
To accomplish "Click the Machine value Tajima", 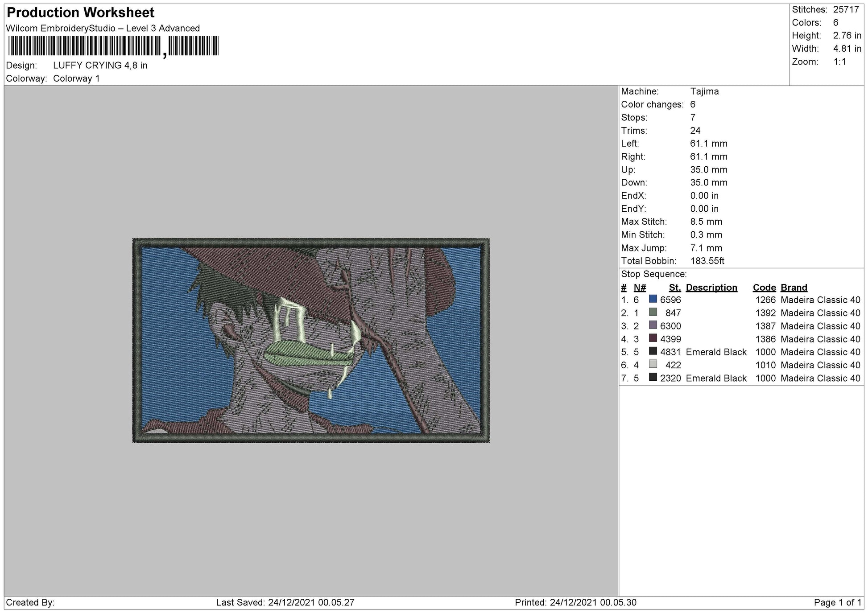I will (704, 91).
